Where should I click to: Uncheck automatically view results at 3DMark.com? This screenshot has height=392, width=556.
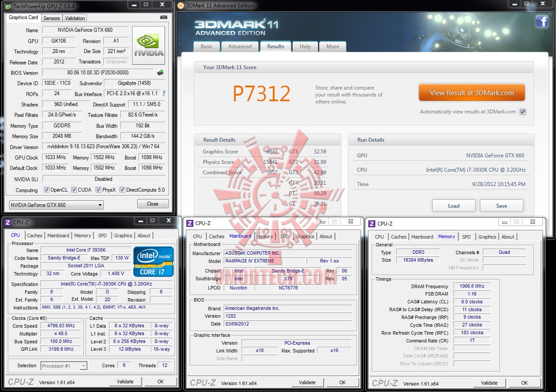(x=523, y=112)
